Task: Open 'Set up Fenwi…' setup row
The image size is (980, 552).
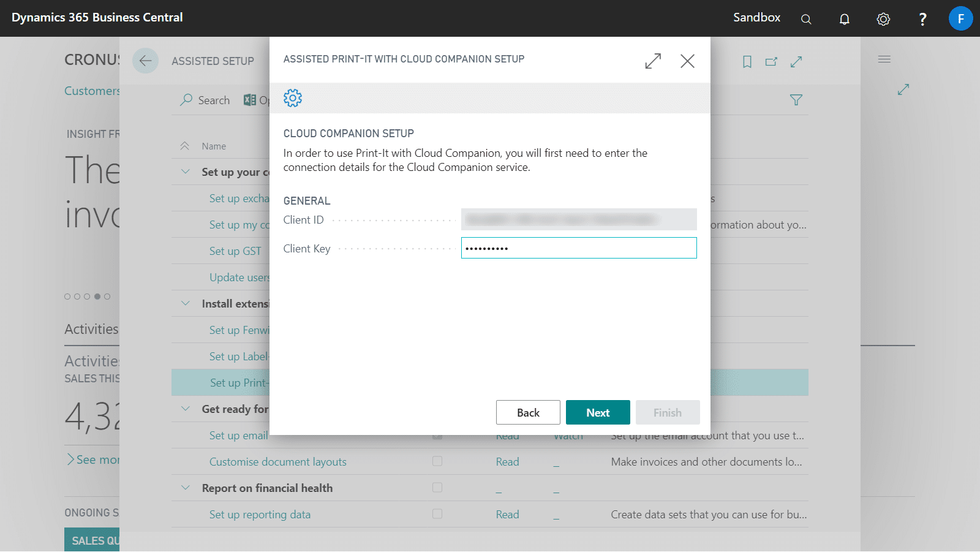Action: tap(239, 330)
